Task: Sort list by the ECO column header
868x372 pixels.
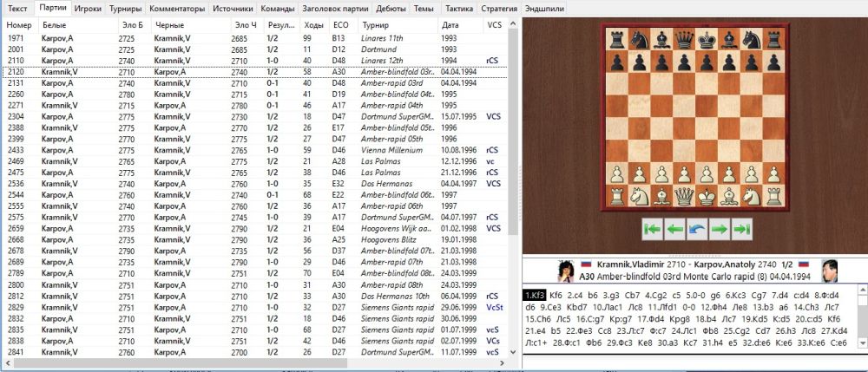Action: tap(340, 26)
